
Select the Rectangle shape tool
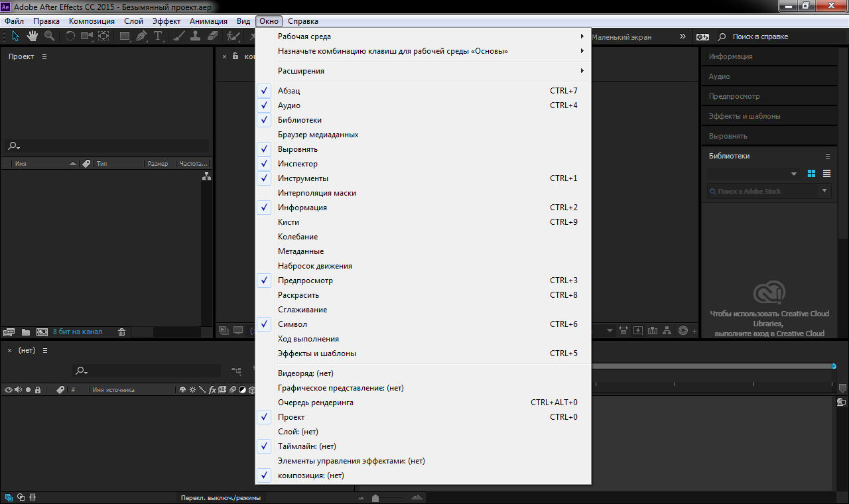click(x=125, y=36)
